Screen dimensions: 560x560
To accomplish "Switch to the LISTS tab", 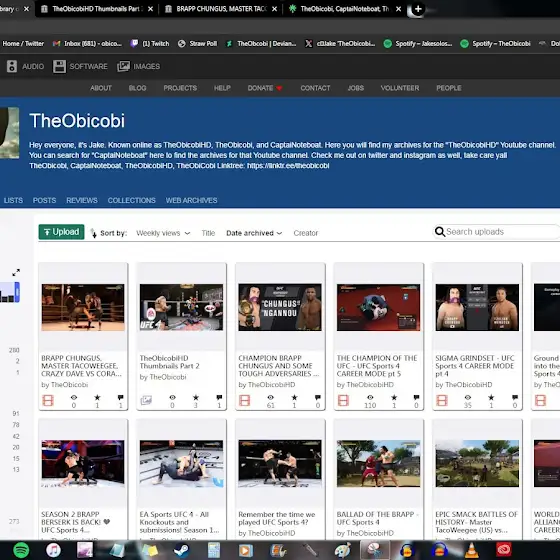I will (13, 200).
